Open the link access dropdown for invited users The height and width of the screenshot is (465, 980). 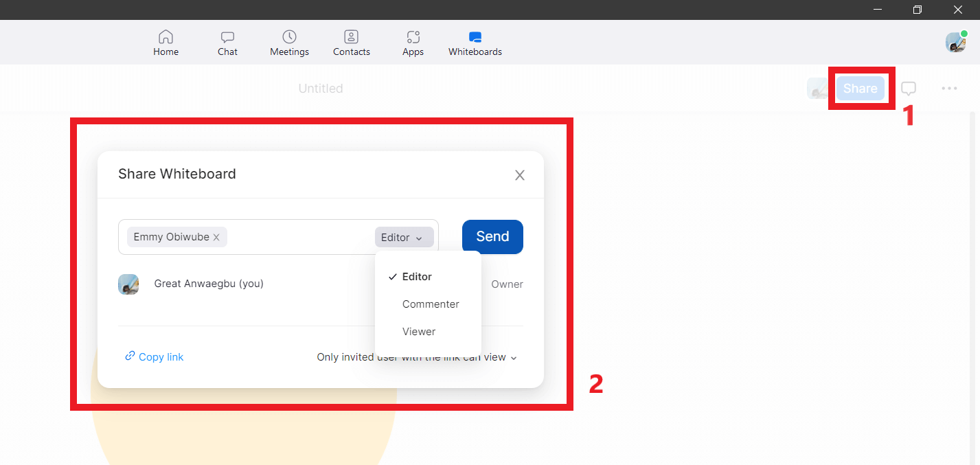coord(415,356)
